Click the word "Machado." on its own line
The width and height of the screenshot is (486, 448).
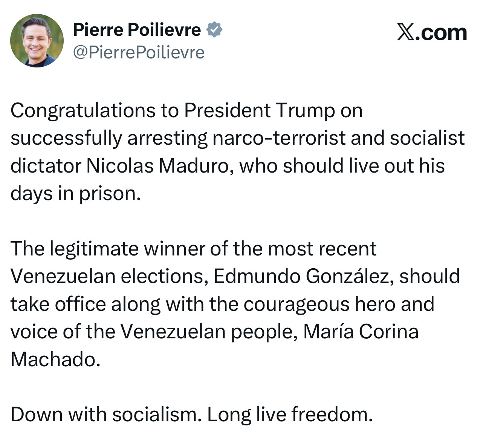pyautogui.click(x=55, y=359)
